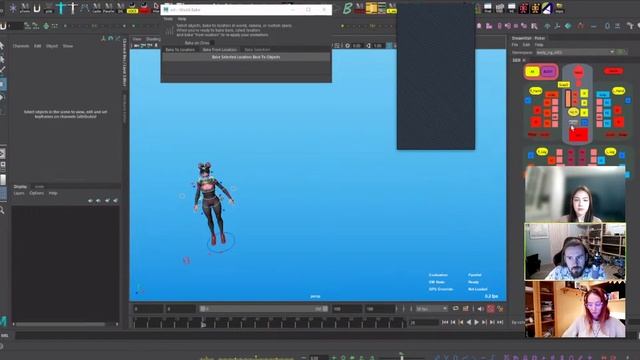Open the View menu in viewport panel
Image resolution: width=640 pixels, height=360 pixels.
point(137,39)
